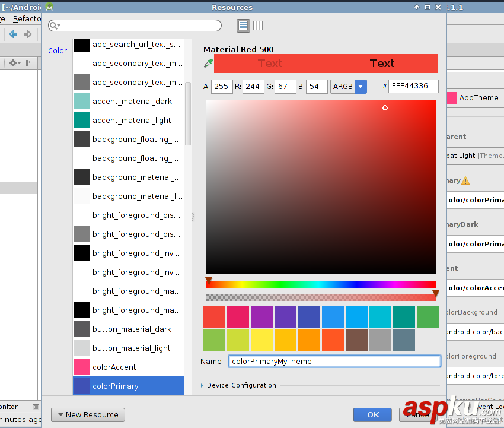The image size is (504, 428).
Task: Click the hue slider bar
Action: click(321, 284)
